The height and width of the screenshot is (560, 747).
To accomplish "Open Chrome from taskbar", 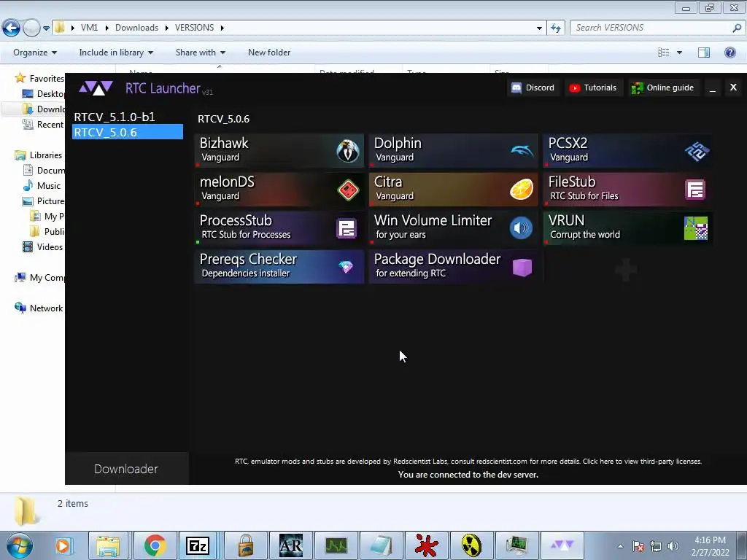I will pyautogui.click(x=155, y=545).
